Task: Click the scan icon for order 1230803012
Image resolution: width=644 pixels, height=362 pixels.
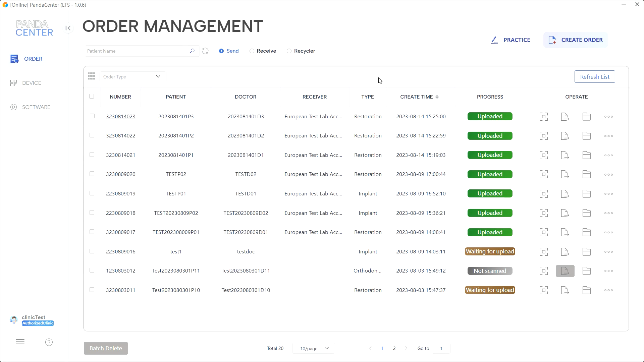Action: click(x=544, y=270)
